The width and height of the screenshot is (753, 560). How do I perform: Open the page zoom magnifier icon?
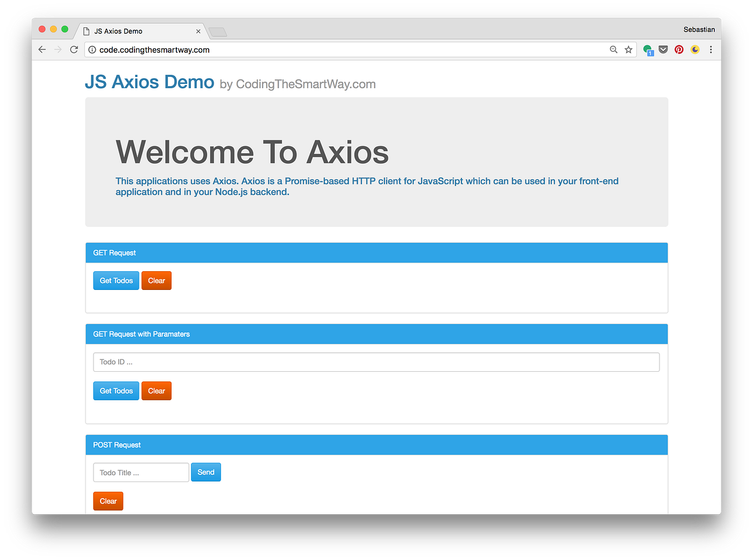coord(613,49)
